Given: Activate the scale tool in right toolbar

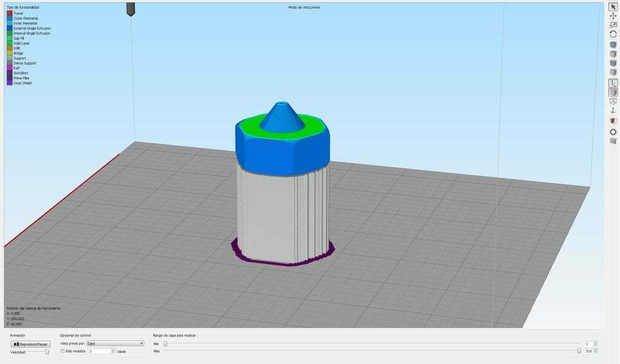Looking at the screenshot, I should (x=613, y=25).
